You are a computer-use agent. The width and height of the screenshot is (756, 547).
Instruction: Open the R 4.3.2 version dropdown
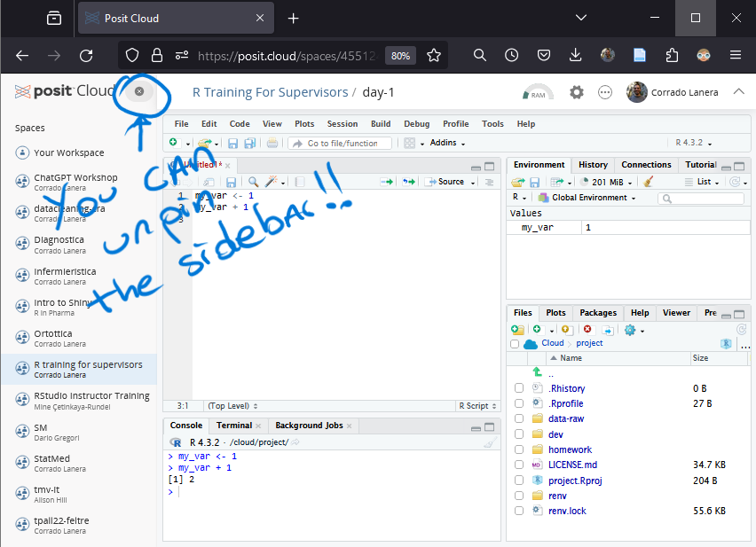pos(694,143)
